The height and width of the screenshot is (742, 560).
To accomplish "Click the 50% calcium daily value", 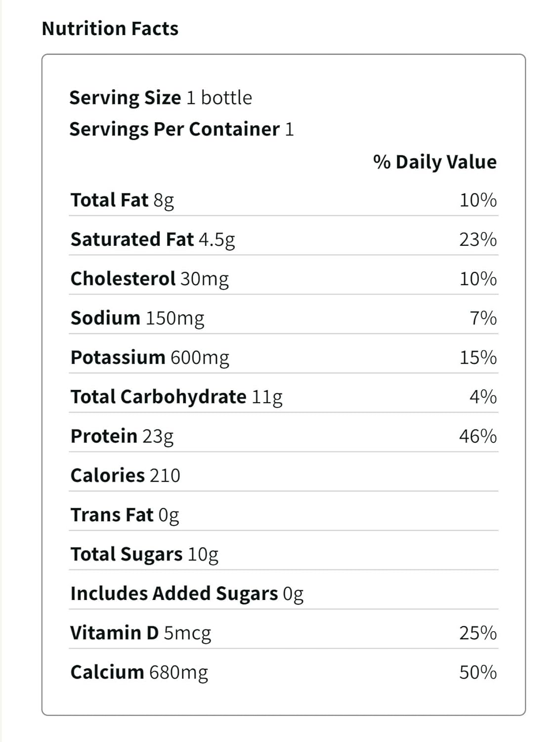I will [x=477, y=672].
